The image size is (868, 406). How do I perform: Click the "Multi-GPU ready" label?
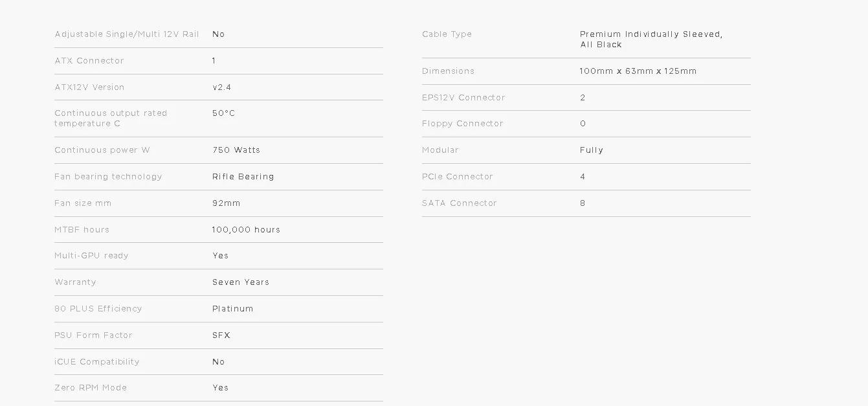[91, 256]
